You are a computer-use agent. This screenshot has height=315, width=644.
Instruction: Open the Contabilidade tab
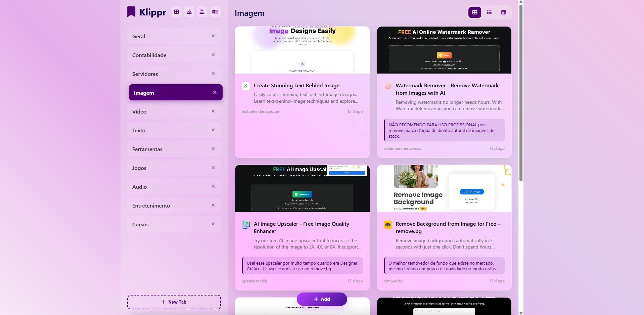click(149, 55)
